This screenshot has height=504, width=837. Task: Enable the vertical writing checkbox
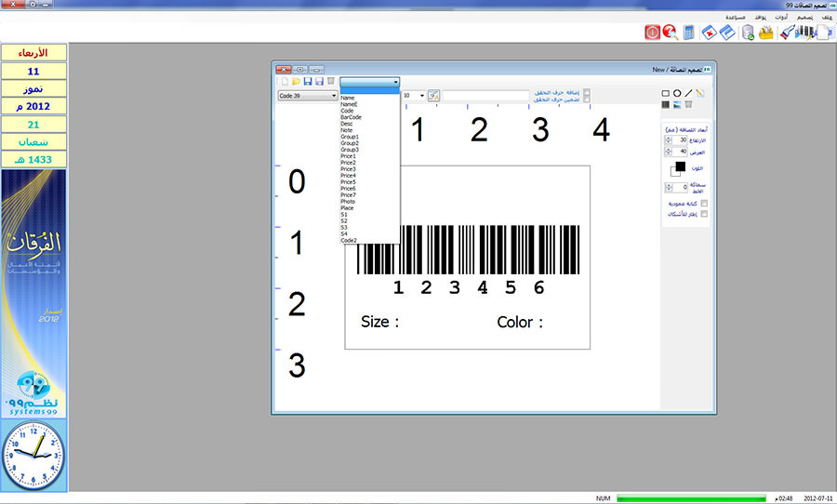[x=704, y=204]
